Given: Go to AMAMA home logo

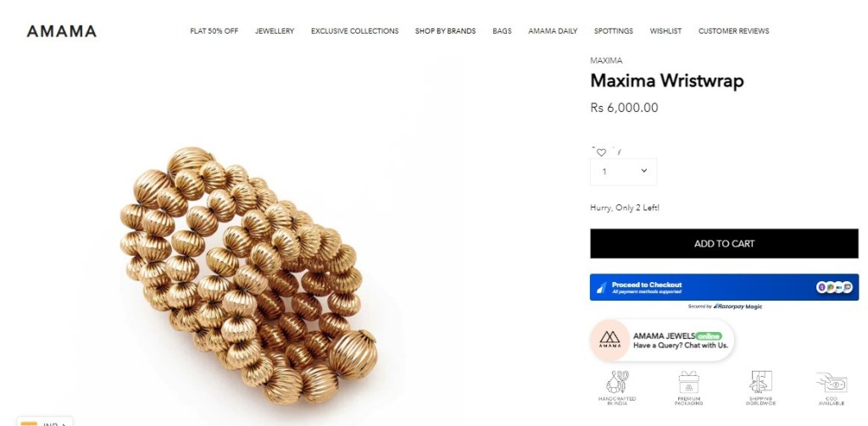Looking at the screenshot, I should tap(61, 31).
